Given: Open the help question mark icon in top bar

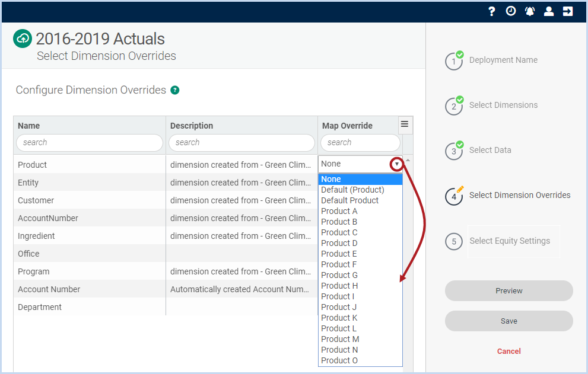Looking at the screenshot, I should coord(492,11).
